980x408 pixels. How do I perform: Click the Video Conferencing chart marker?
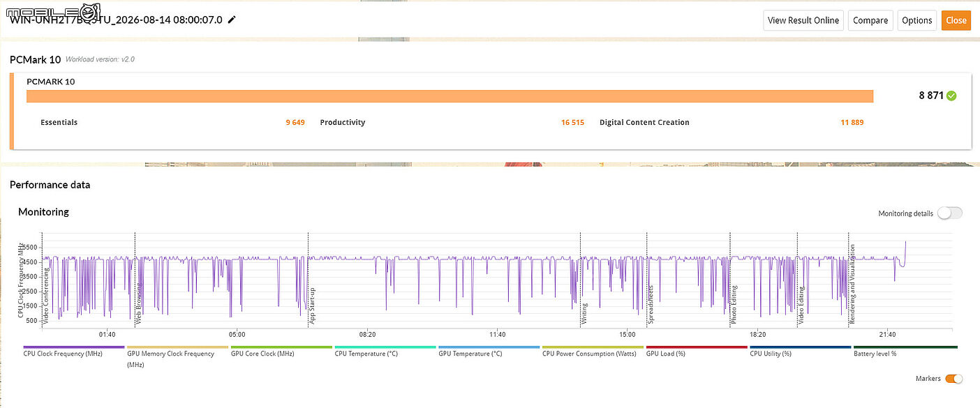click(47, 296)
